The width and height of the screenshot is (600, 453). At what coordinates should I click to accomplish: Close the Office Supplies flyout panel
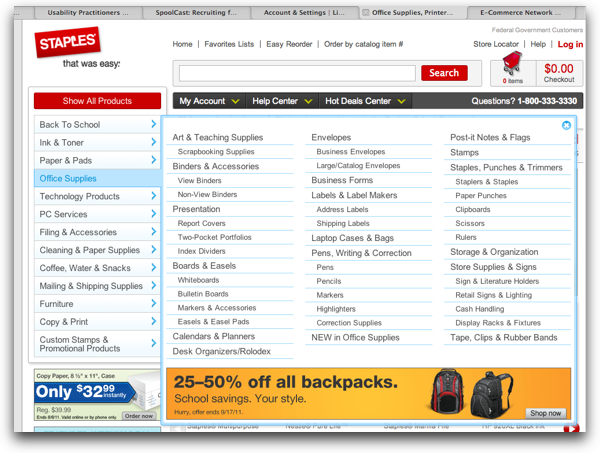click(x=566, y=125)
